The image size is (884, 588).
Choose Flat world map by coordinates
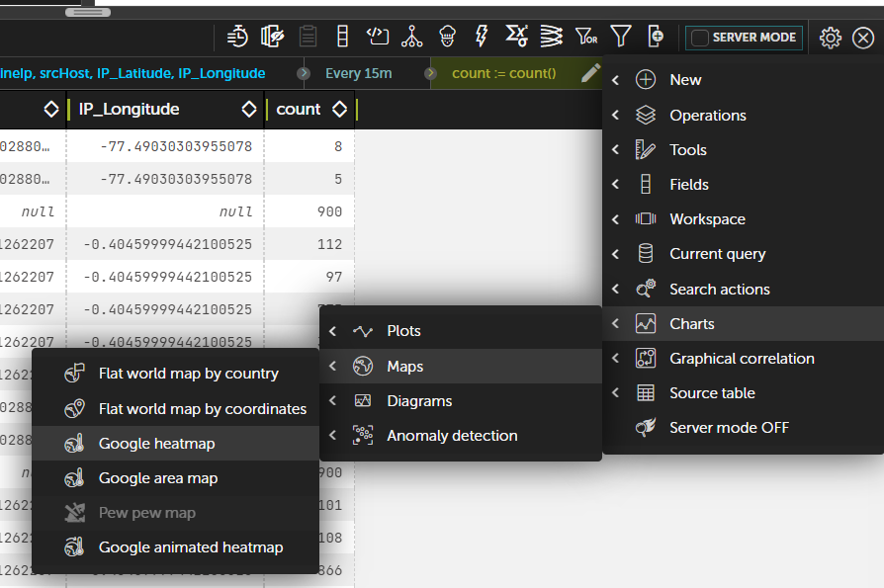click(x=175, y=409)
